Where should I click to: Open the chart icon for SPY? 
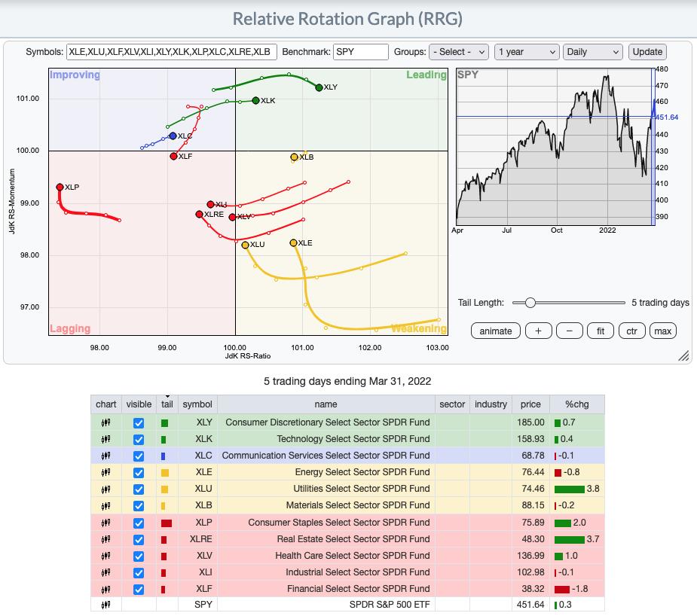[x=105, y=605]
